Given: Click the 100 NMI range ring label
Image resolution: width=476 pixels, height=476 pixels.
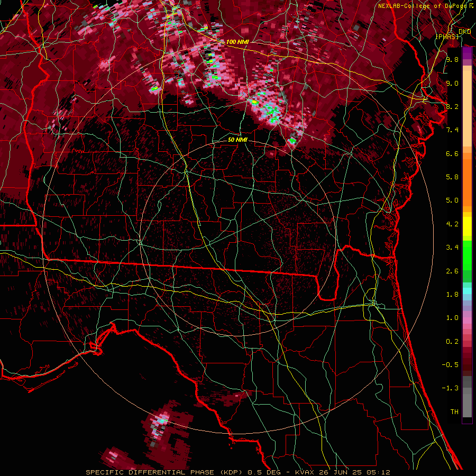Looking at the screenshot, I should click(237, 42).
